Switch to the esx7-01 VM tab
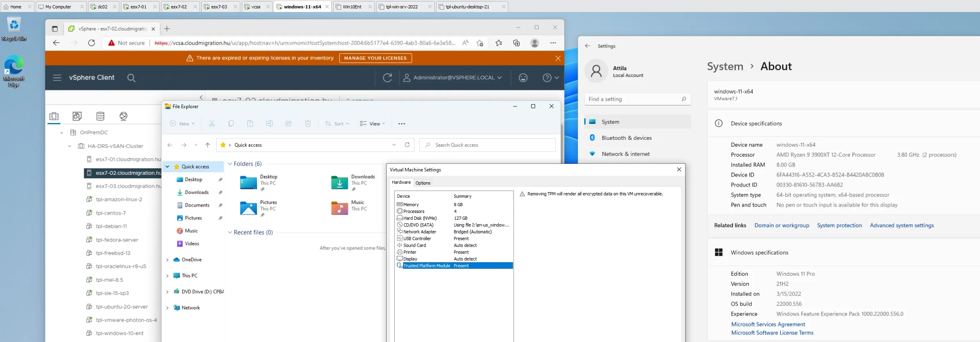980x342 pixels. 139,6
